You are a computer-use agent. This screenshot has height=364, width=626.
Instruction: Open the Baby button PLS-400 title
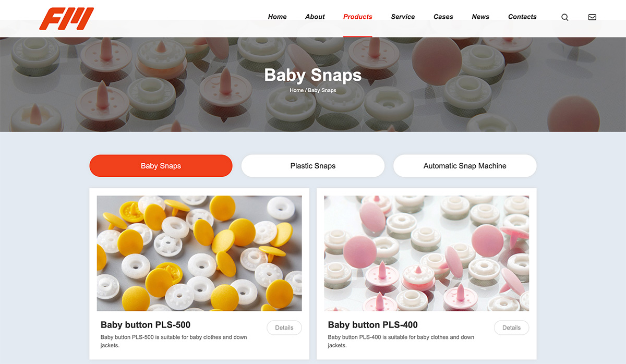click(x=372, y=325)
